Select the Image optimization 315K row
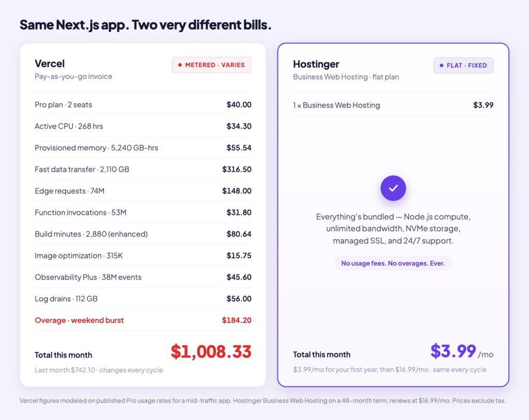The width and height of the screenshot is (529, 420). click(x=143, y=255)
